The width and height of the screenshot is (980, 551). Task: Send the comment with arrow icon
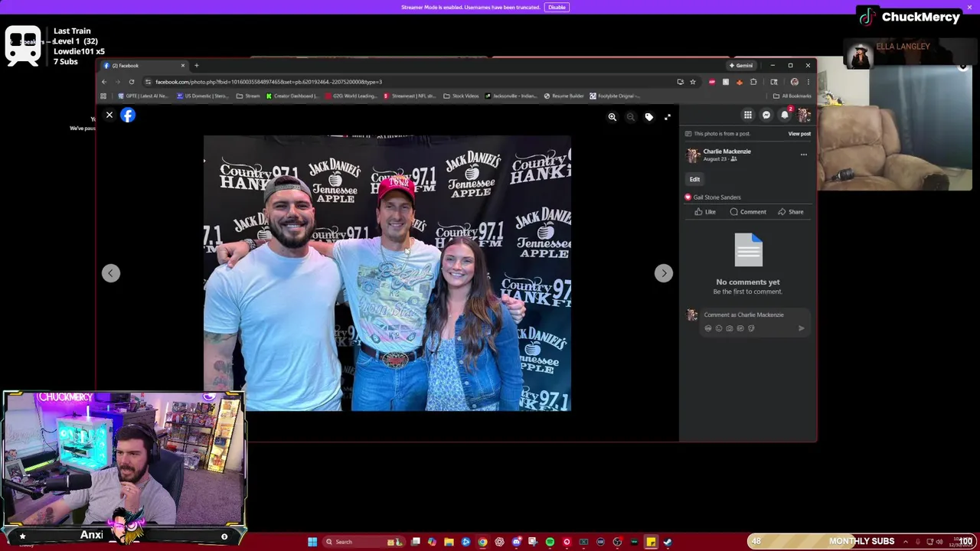tap(801, 328)
